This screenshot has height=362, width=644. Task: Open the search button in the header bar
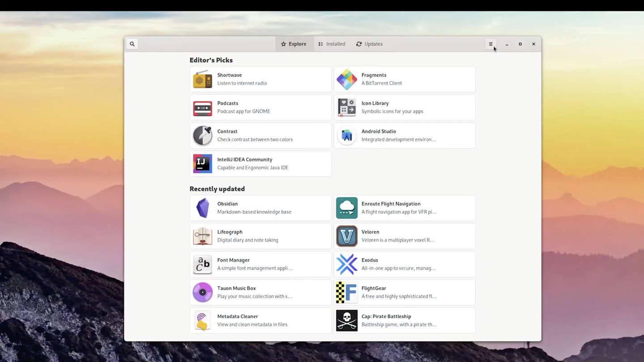point(132,44)
